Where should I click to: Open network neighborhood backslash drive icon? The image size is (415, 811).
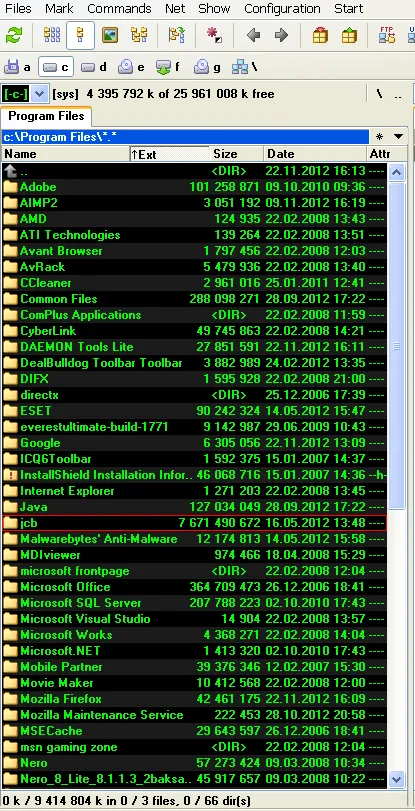coord(245,67)
